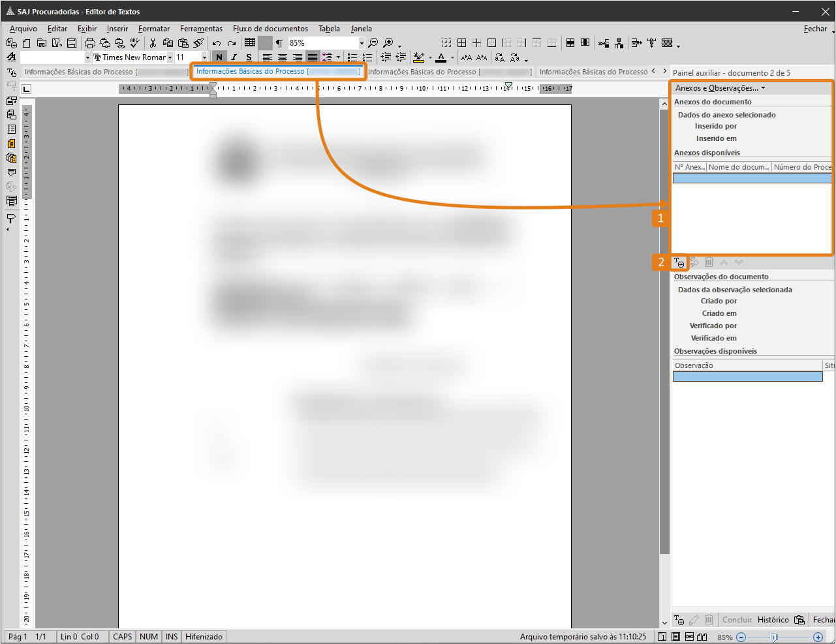Toggle the show paragraph marks button
This screenshot has height=644, width=836.
point(279,43)
